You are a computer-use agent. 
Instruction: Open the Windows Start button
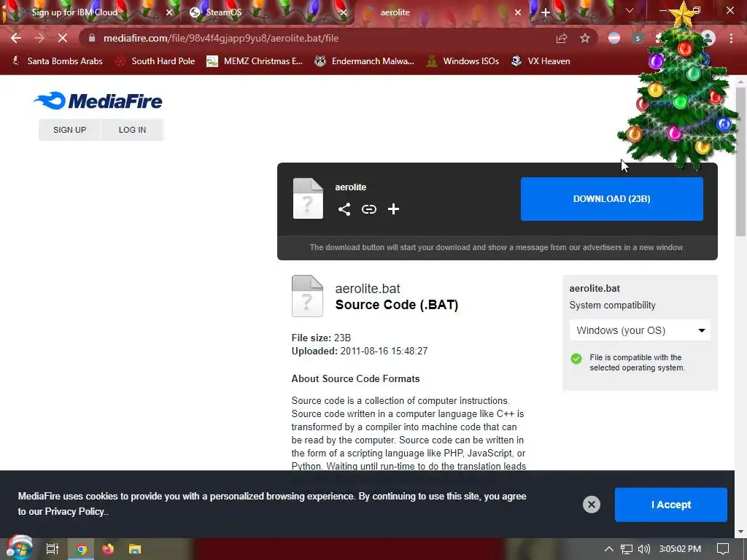tap(19, 548)
